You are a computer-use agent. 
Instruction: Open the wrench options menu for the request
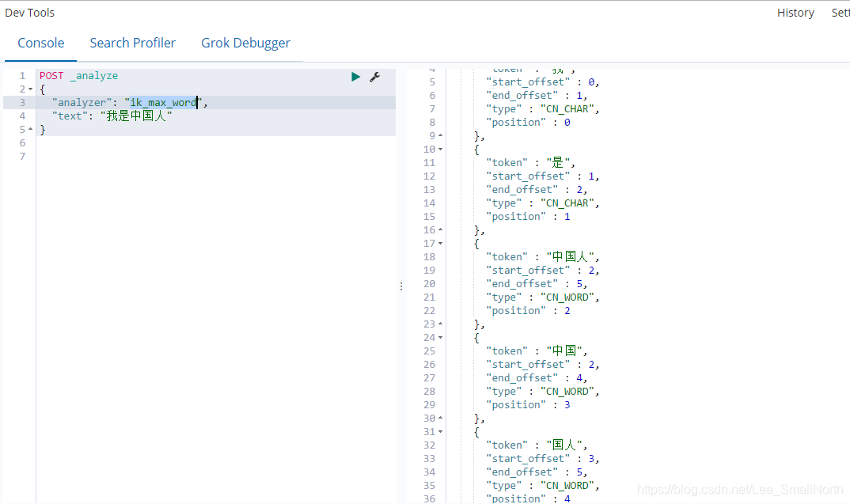point(374,77)
